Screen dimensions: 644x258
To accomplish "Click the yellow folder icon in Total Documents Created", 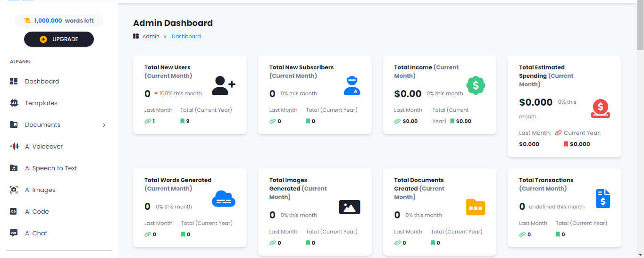I will pos(475,207).
